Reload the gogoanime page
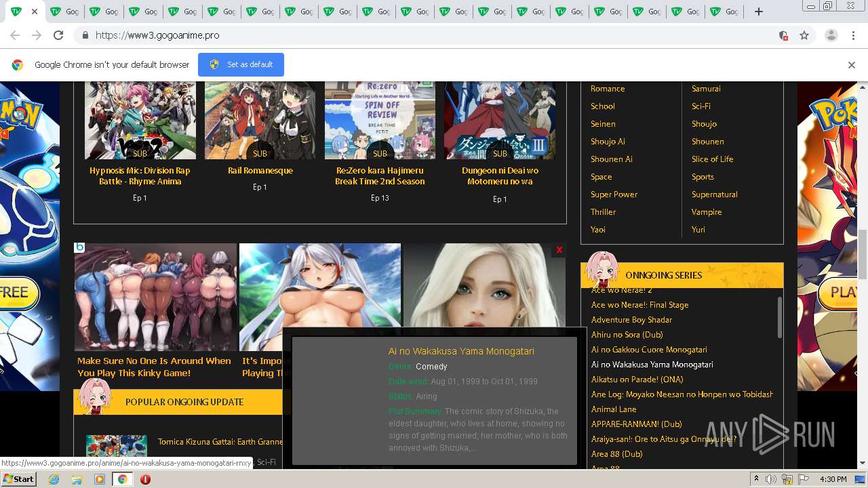The image size is (868, 488). pos(58,35)
